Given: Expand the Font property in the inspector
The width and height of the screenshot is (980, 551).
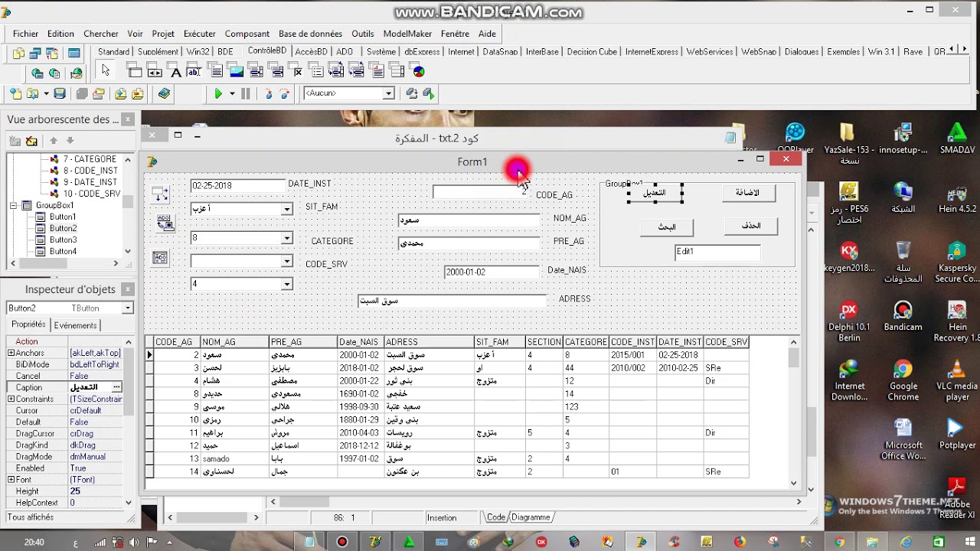Looking at the screenshot, I should click(11, 480).
